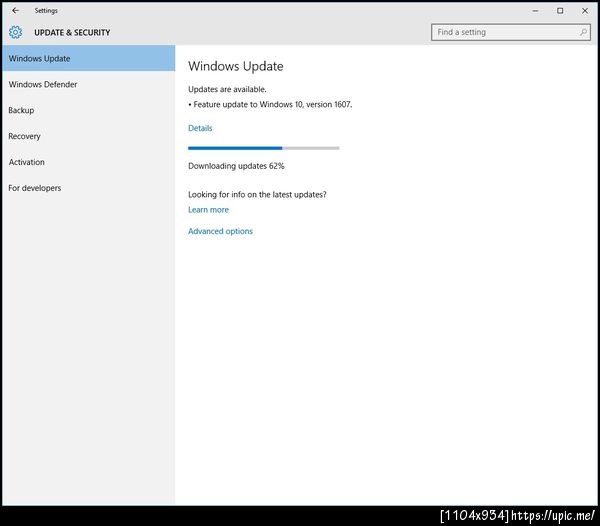Click 'Downloading updates 62%' status text

click(x=236, y=166)
